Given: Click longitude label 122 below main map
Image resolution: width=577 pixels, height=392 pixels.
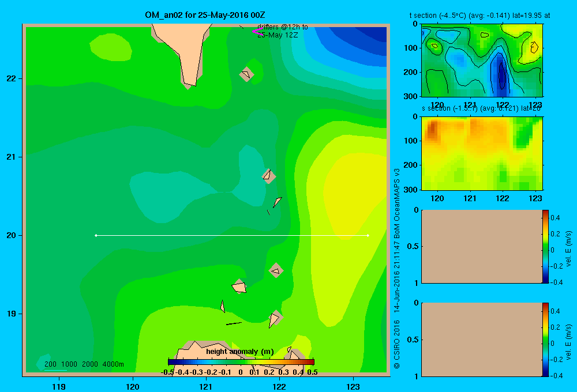Looking at the screenshot, I should [279, 386].
